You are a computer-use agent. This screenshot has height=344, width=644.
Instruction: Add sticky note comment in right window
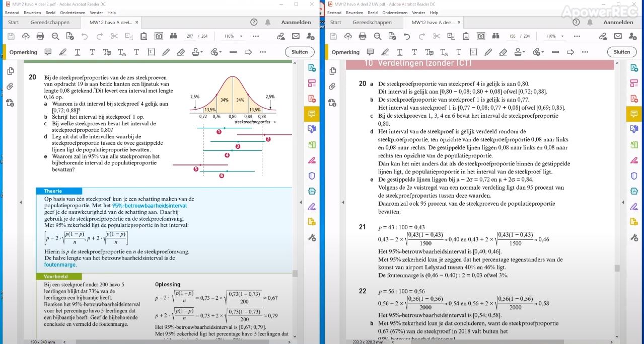pos(370,52)
